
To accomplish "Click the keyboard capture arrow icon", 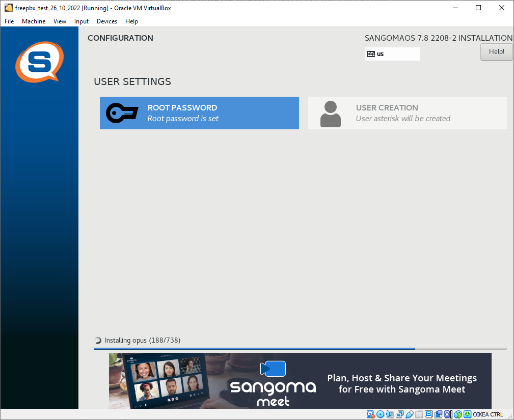I will click(468, 414).
